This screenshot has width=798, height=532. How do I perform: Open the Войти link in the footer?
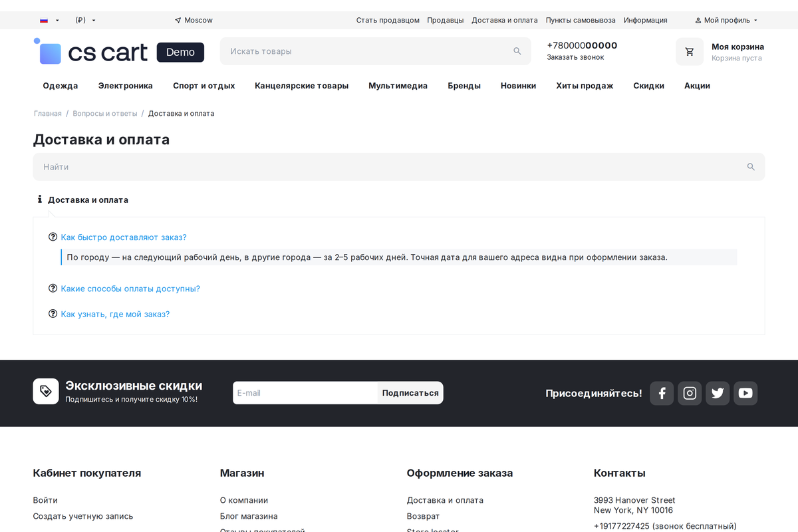[x=45, y=500]
